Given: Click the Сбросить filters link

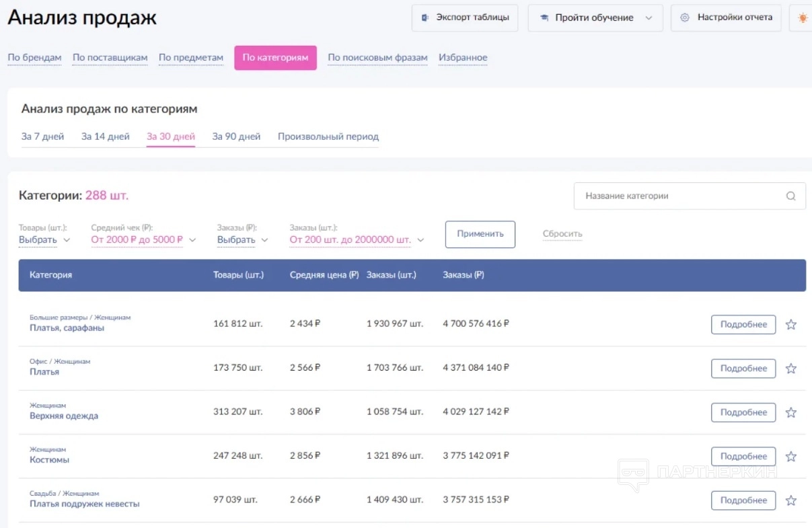Looking at the screenshot, I should [562, 235].
